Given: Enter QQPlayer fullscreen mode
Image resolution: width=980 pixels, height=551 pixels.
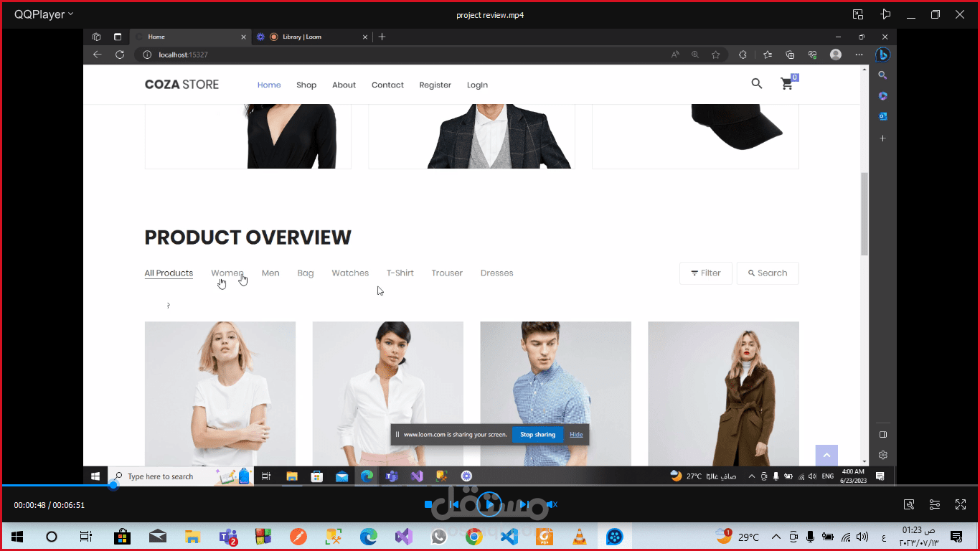Looking at the screenshot, I should [x=961, y=504].
